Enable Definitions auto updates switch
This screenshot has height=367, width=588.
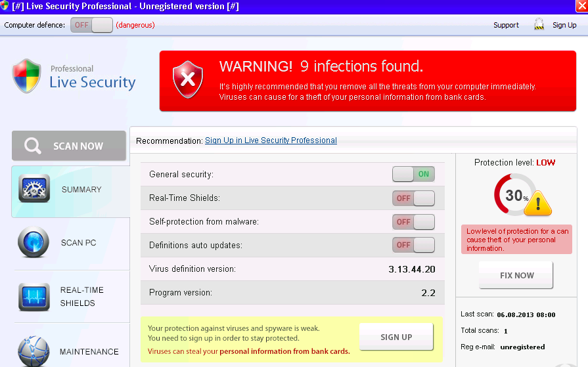coord(413,245)
